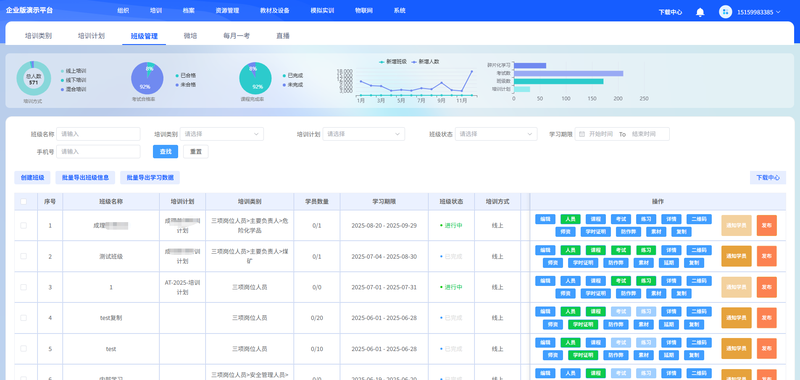Click the orange 发布 button in row 3
800x380 pixels.
click(x=766, y=287)
